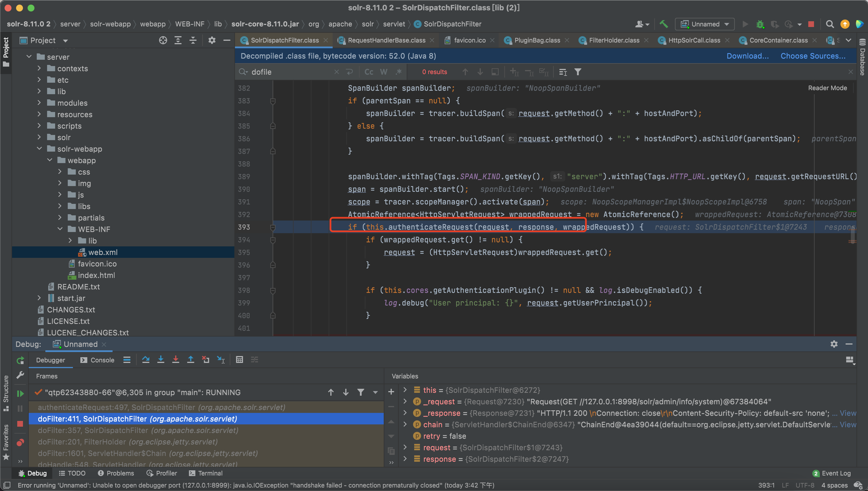Hide the Project panel with minus icon
Viewport: 868px width, 491px height.
click(227, 40)
